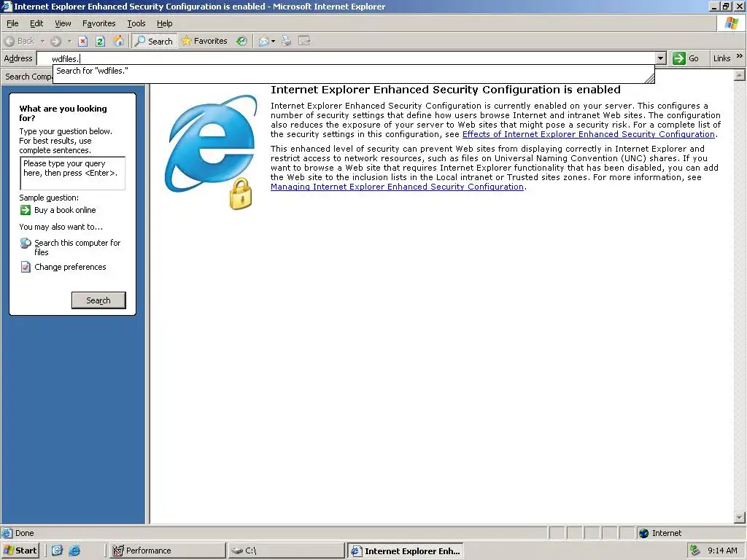Viewport: 747px width, 560px height.
Task: Open the File menu
Action: [x=12, y=23]
